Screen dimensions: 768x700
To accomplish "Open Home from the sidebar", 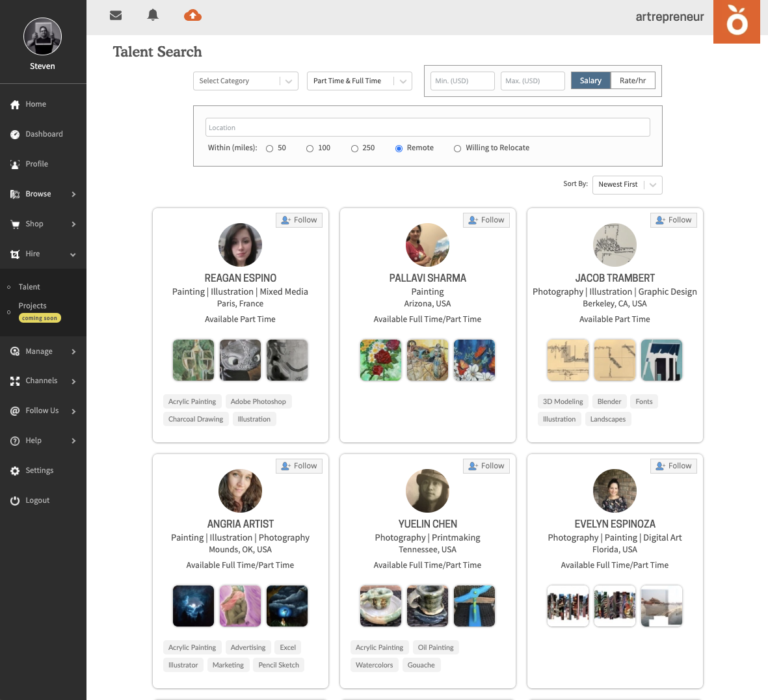I will click(x=36, y=104).
